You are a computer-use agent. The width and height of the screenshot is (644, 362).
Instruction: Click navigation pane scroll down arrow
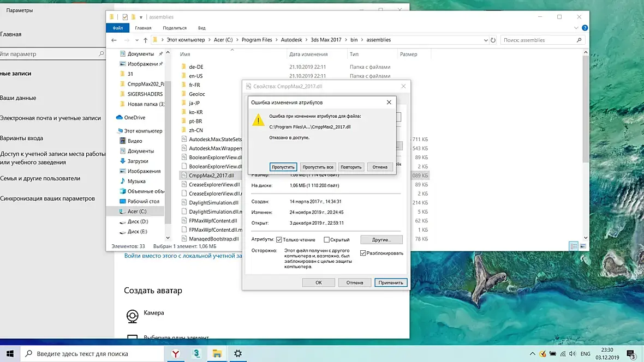tap(168, 238)
